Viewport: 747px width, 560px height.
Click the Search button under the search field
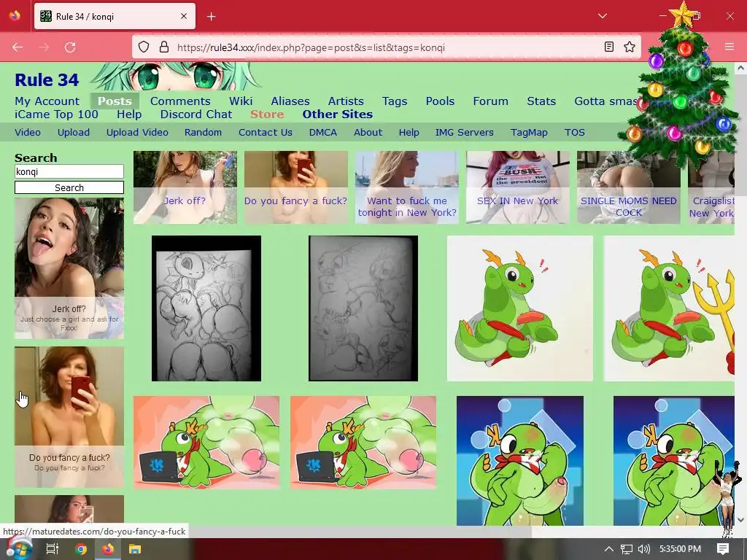pyautogui.click(x=69, y=187)
